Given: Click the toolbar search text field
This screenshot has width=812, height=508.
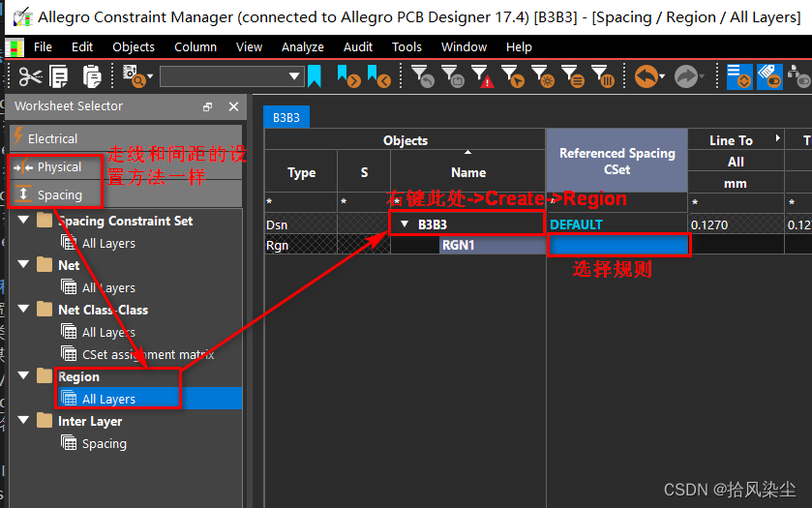Looking at the screenshot, I should [224, 76].
